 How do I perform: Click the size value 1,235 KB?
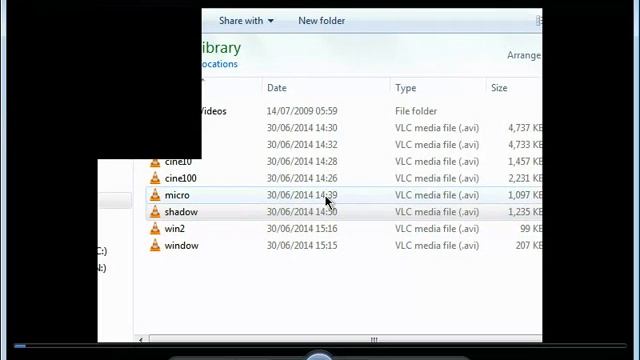click(525, 212)
